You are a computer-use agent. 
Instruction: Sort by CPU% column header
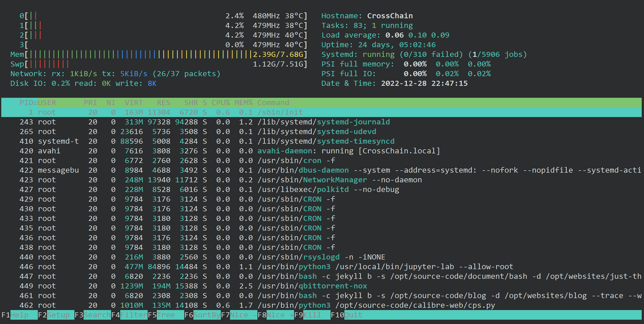(x=220, y=103)
